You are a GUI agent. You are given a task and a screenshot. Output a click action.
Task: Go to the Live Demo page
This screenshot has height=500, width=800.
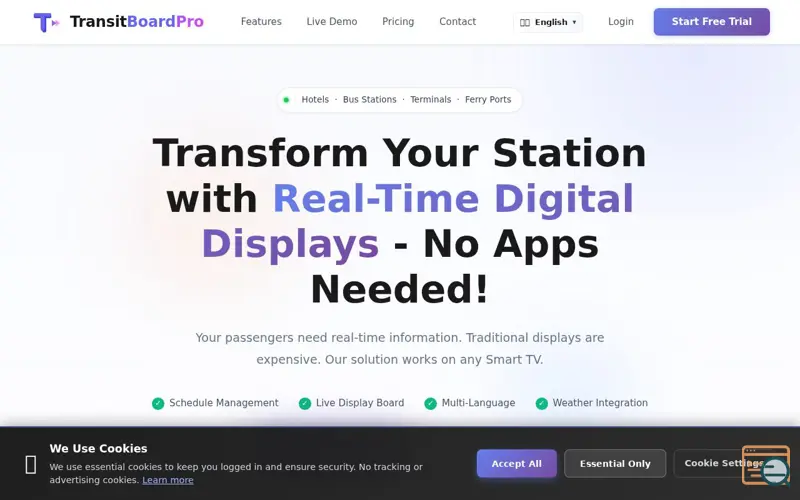[x=332, y=22]
